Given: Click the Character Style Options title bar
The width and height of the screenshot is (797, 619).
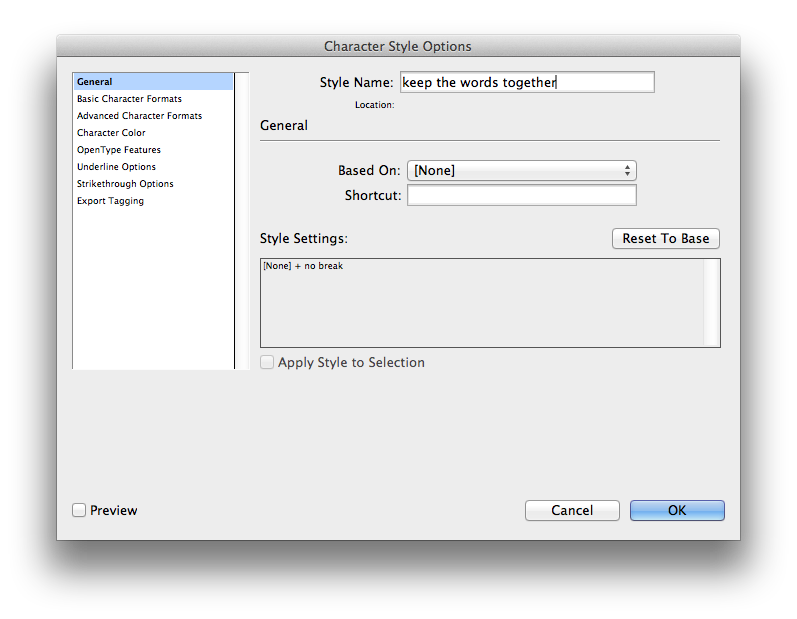Looking at the screenshot, I should [398, 46].
